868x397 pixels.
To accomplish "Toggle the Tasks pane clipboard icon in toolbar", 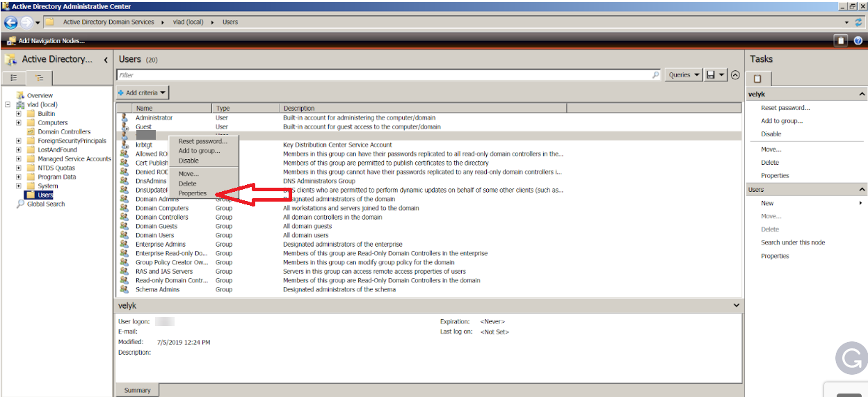I will (841, 40).
